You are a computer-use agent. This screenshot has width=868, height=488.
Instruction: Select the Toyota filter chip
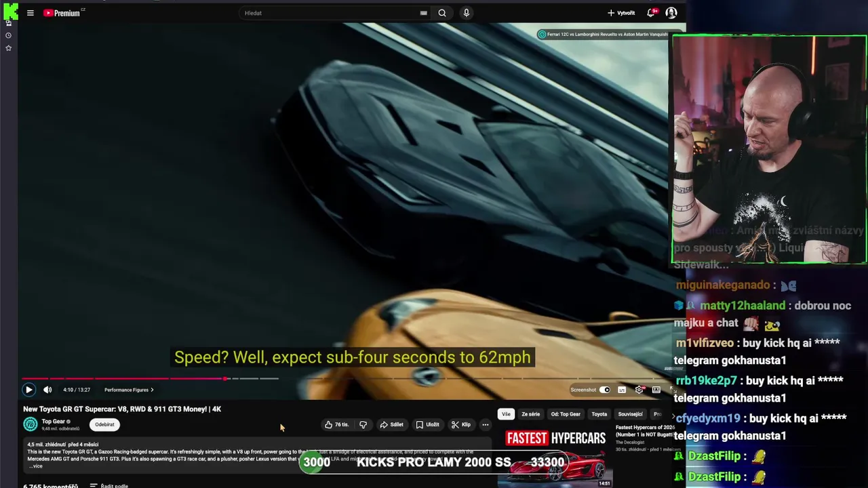pos(599,414)
